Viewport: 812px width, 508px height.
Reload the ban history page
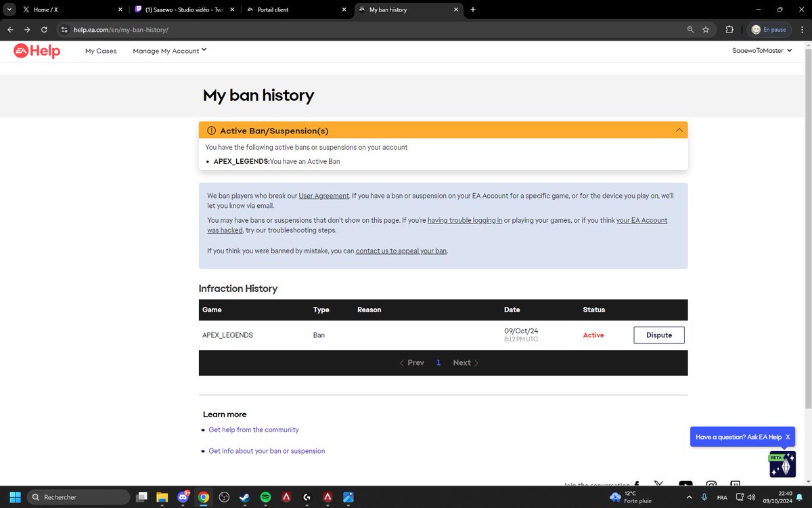[x=45, y=30]
